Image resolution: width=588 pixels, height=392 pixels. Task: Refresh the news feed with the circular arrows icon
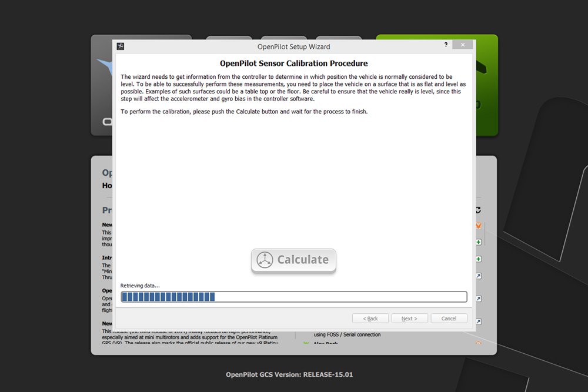(x=478, y=210)
